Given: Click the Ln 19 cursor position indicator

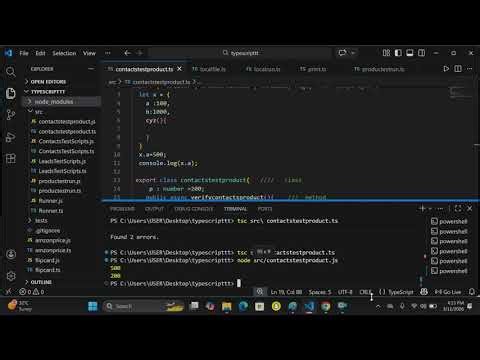Looking at the screenshot, I should (x=286, y=292).
